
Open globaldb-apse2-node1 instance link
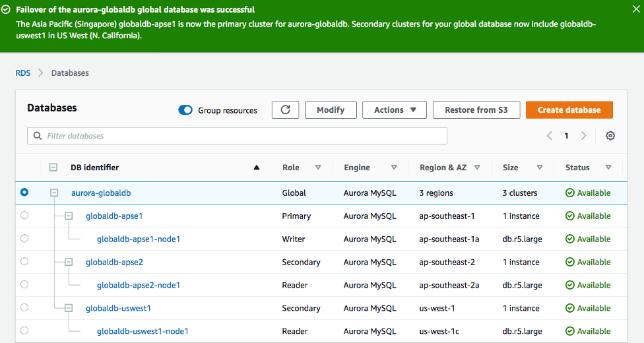tap(139, 285)
